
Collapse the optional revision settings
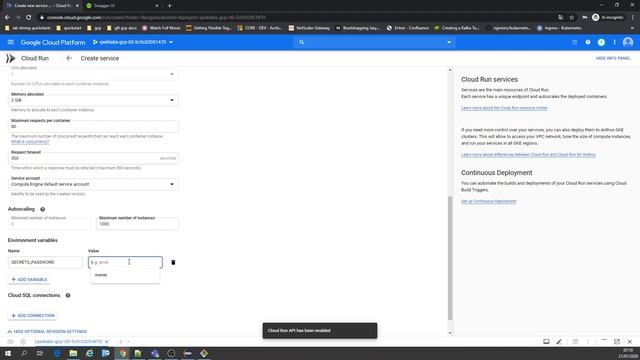pyautogui.click(x=47, y=332)
